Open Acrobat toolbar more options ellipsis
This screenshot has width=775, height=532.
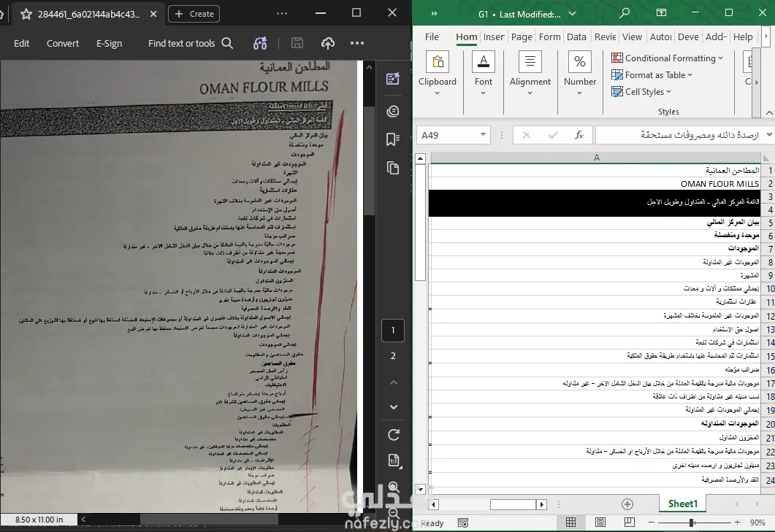(357, 44)
